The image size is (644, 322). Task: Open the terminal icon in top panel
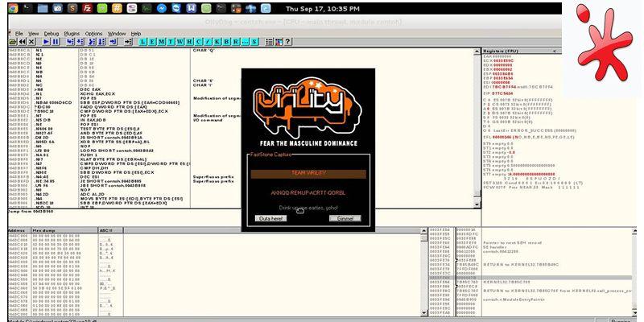(28, 8)
